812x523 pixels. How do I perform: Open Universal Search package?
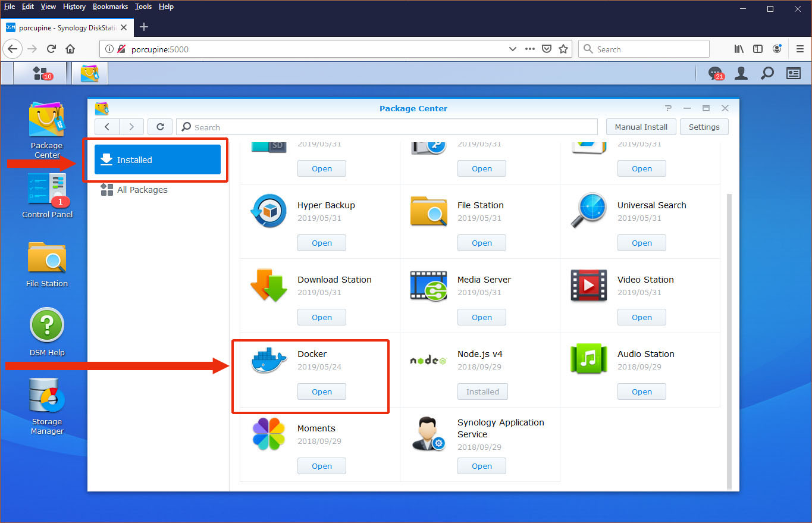(642, 243)
